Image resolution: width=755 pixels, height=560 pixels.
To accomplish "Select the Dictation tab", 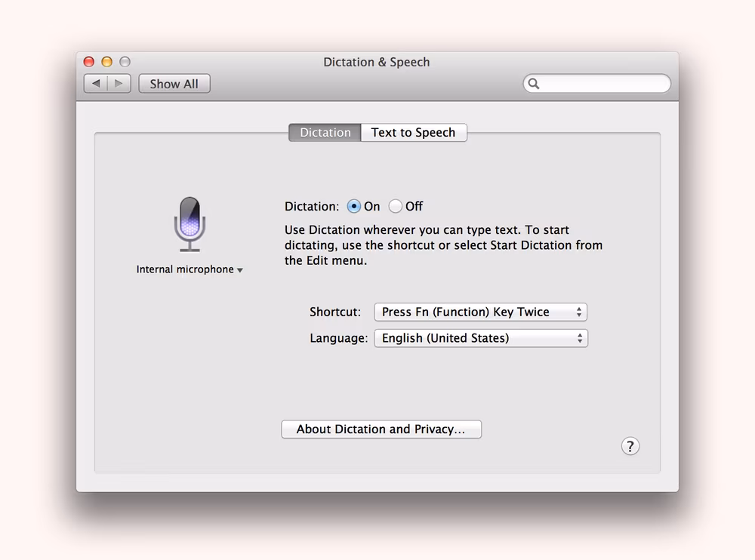I will pyautogui.click(x=325, y=133).
